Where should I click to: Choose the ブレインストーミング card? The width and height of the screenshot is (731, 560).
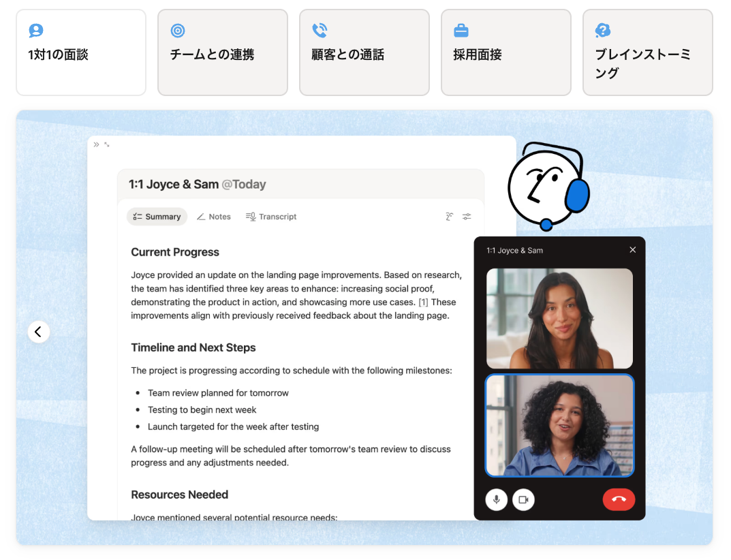coord(647,52)
